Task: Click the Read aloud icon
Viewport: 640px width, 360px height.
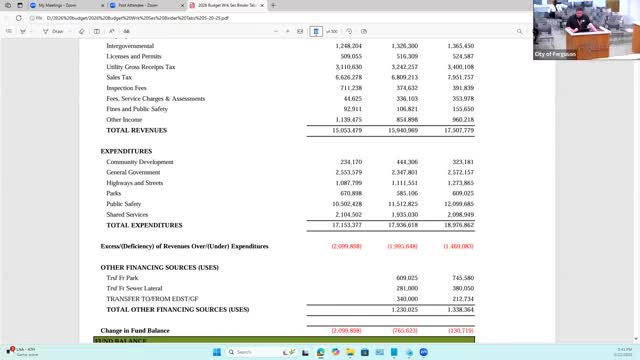Action: [111, 31]
